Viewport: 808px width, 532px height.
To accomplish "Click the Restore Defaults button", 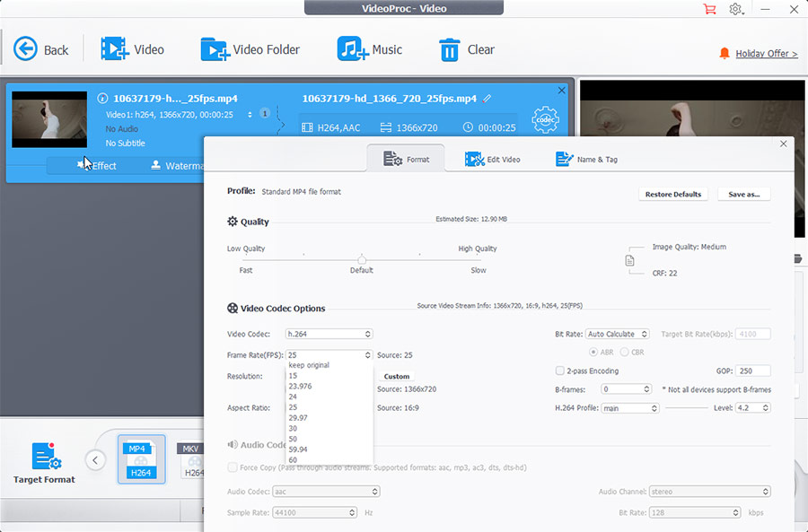I will pyautogui.click(x=673, y=194).
